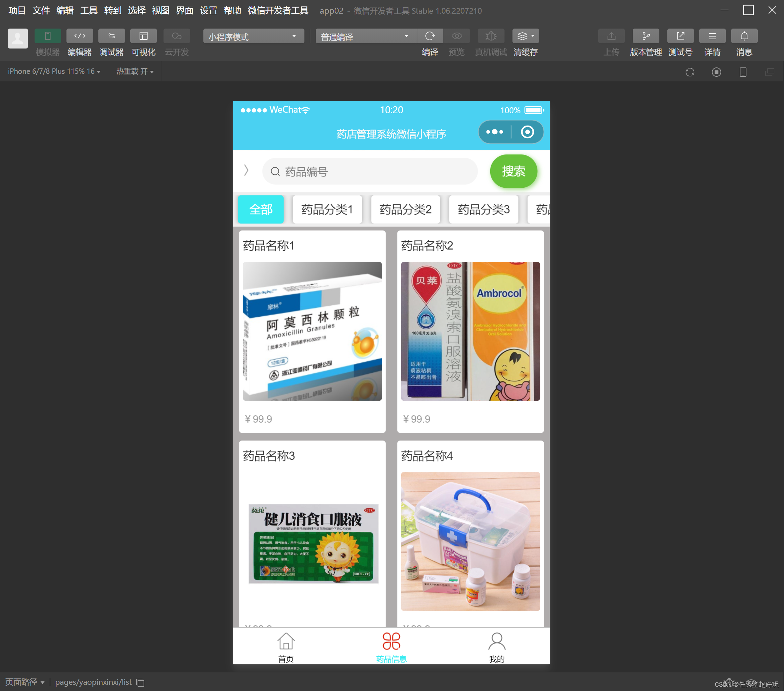Open the 界面 menu
Viewport: 784px width, 691px height.
(x=184, y=10)
